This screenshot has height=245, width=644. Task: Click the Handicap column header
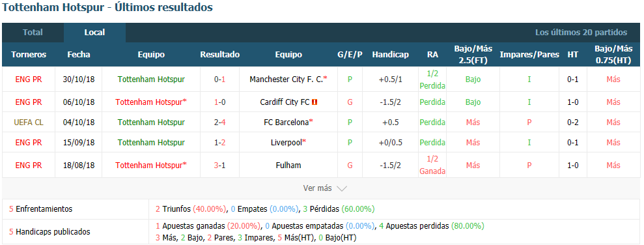click(391, 55)
